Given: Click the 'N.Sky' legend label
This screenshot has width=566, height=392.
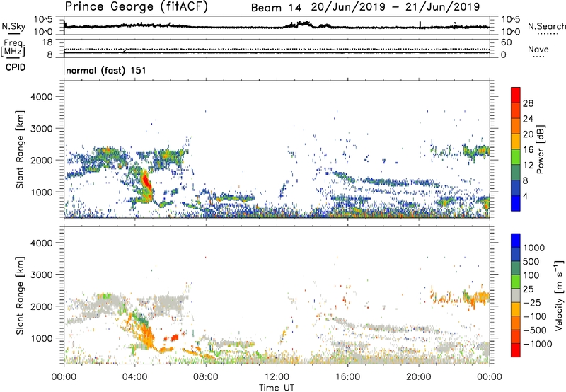Looking at the screenshot, I should coord(13,26).
